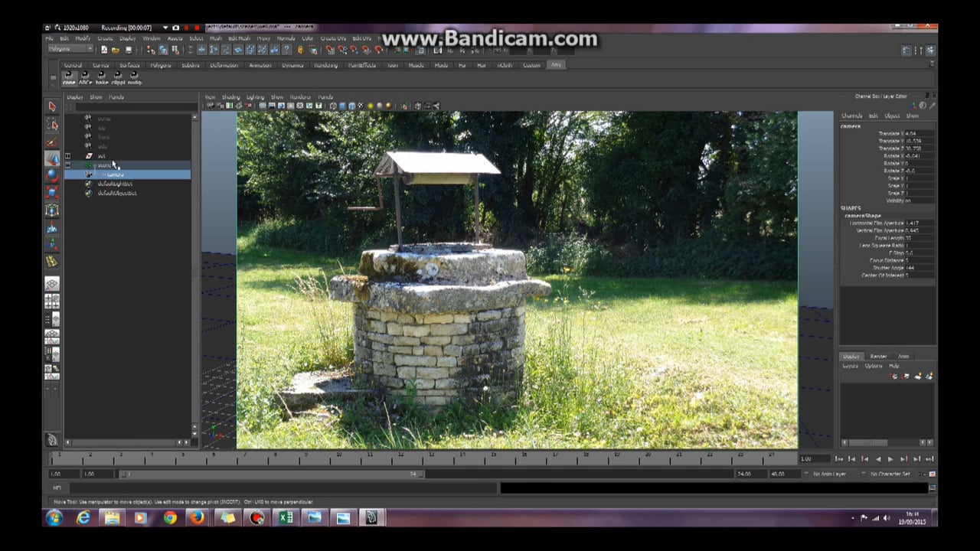
Task: Switch to four-view layout icon
Action: 52,302
